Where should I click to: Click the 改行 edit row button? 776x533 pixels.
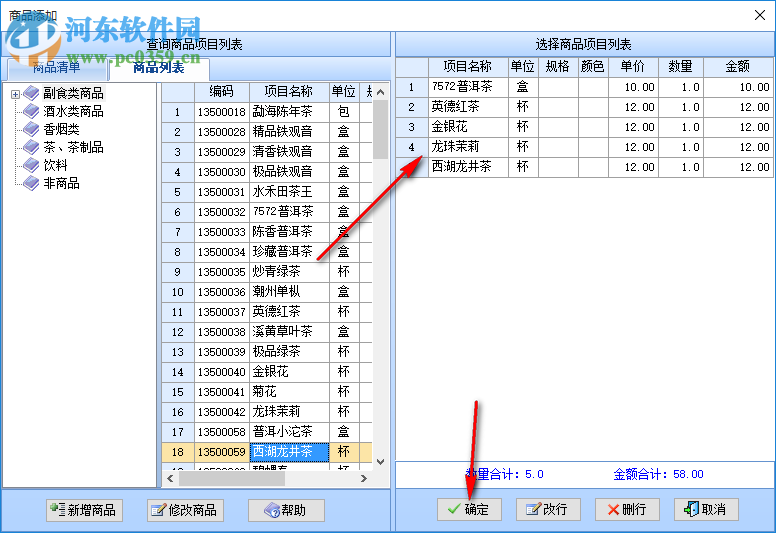coord(548,509)
